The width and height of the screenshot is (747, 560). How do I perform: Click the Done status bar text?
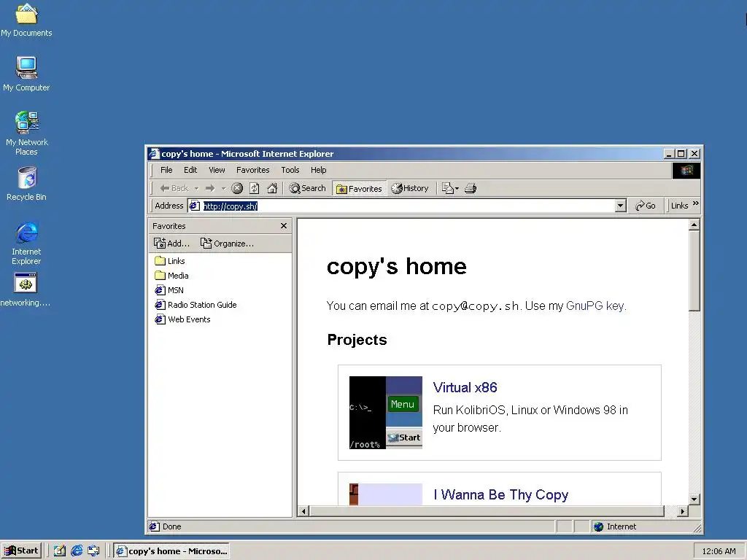click(x=172, y=526)
